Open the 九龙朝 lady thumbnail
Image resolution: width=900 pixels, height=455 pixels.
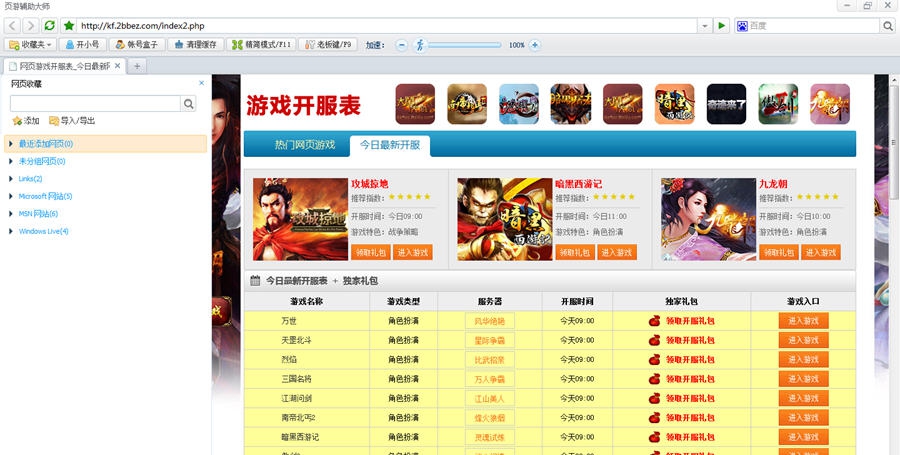pyautogui.click(x=708, y=219)
